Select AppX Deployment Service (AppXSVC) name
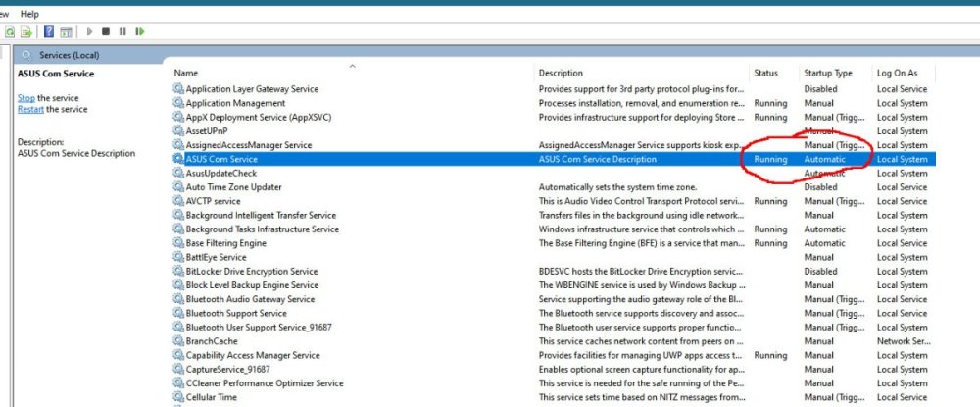Viewport: 980px width, 407px height. [x=259, y=117]
